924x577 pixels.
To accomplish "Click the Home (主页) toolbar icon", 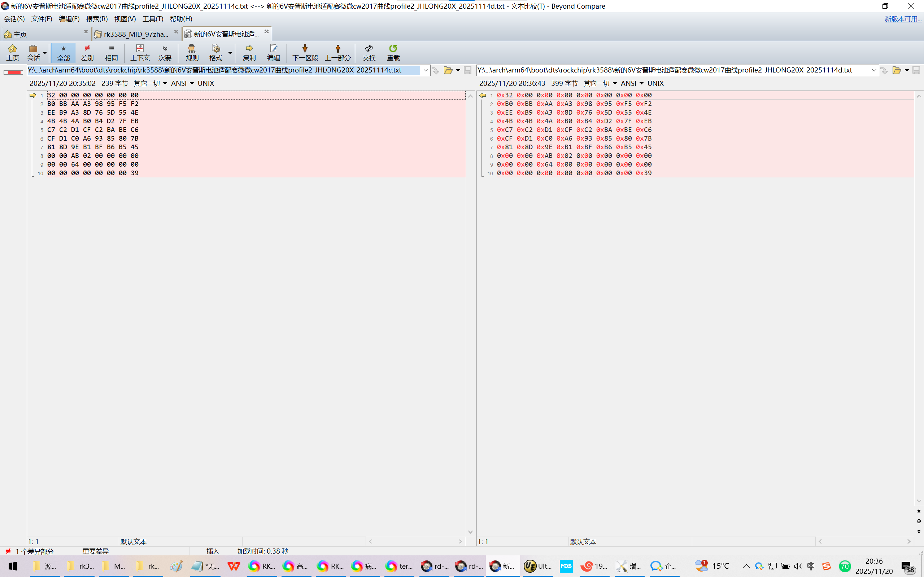I will 12,52.
